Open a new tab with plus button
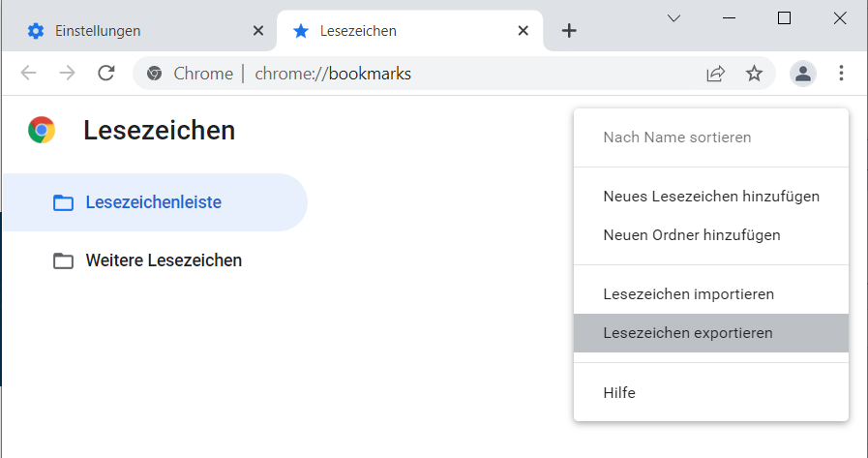This screenshot has width=868, height=458. tap(569, 31)
